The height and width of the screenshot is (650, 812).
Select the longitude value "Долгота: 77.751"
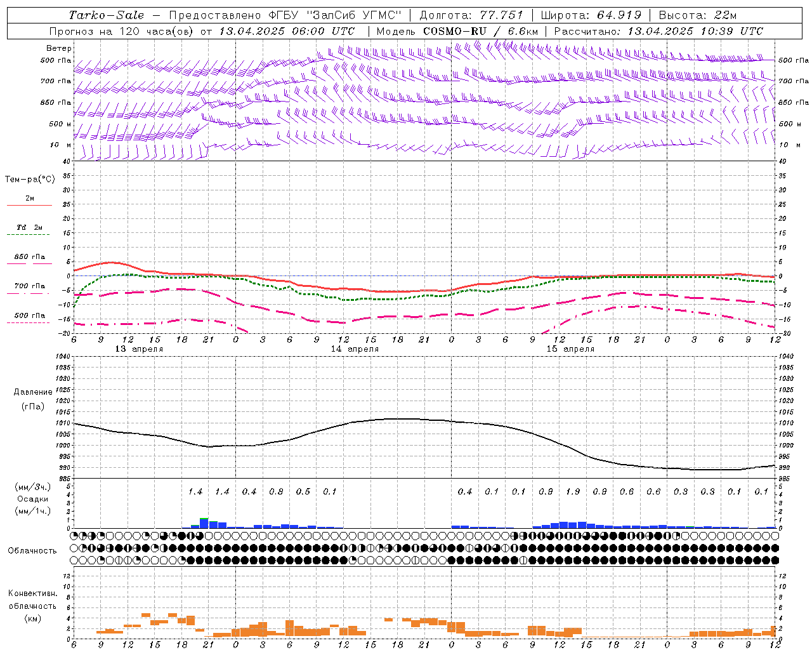(x=471, y=15)
